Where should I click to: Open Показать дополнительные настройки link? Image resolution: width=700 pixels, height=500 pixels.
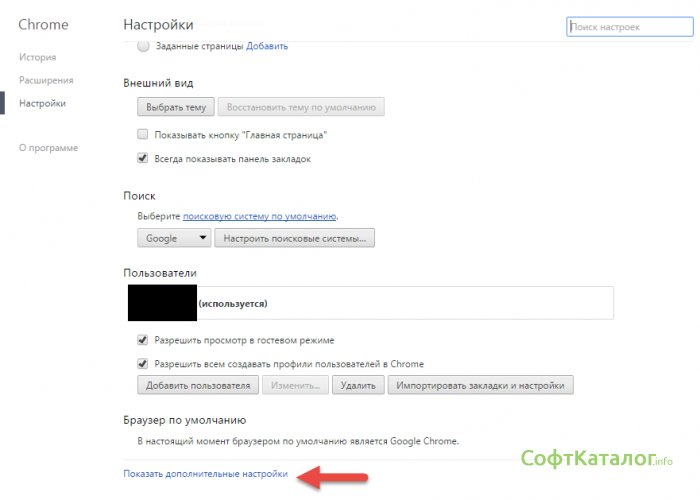point(205,474)
